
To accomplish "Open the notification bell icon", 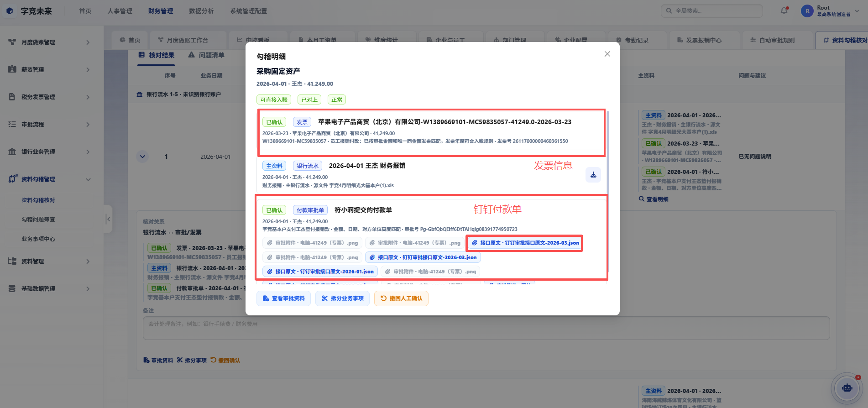I will 784,10.
